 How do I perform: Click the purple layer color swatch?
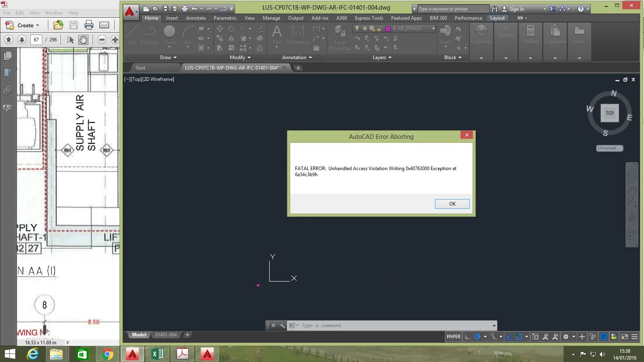click(x=388, y=29)
